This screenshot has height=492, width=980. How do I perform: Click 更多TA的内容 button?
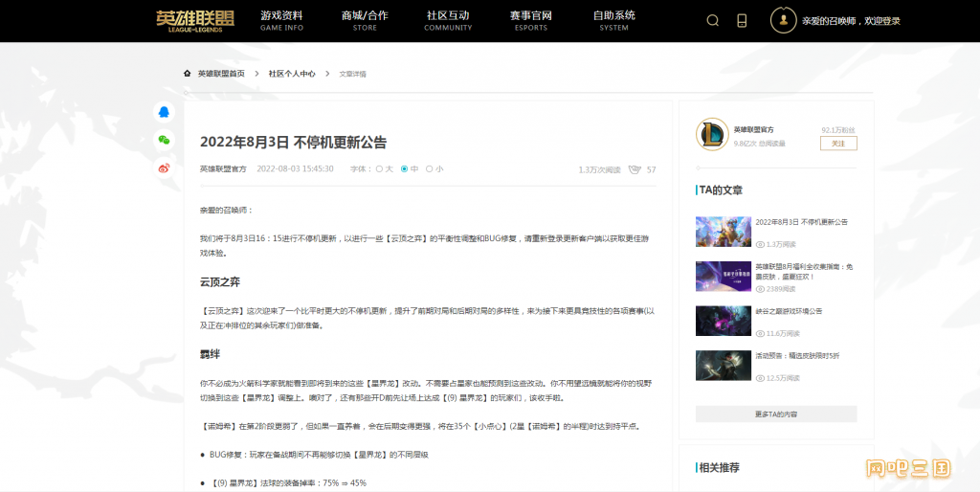[775, 414]
